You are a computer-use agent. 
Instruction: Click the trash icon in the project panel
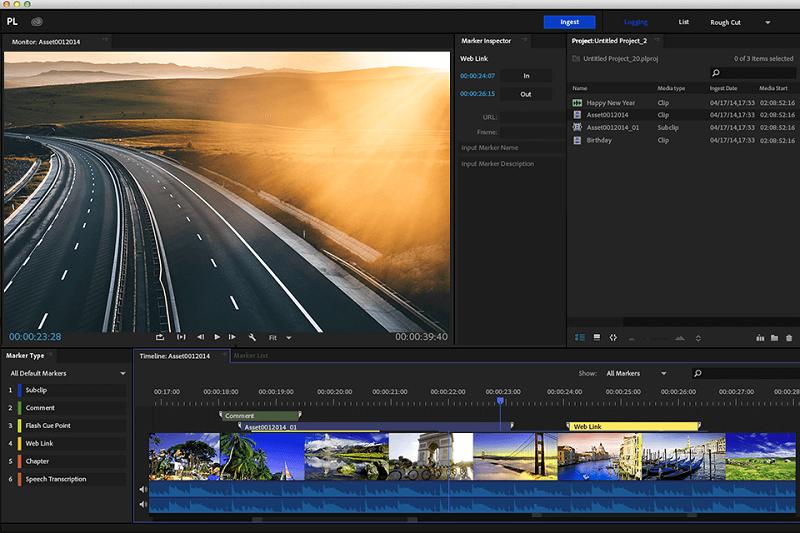(789, 338)
